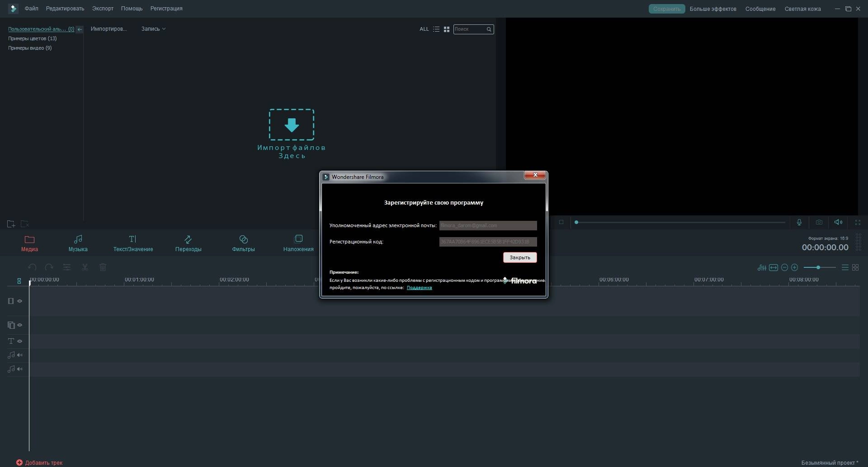Click the Filmora logo icon in the top bar

[13, 9]
